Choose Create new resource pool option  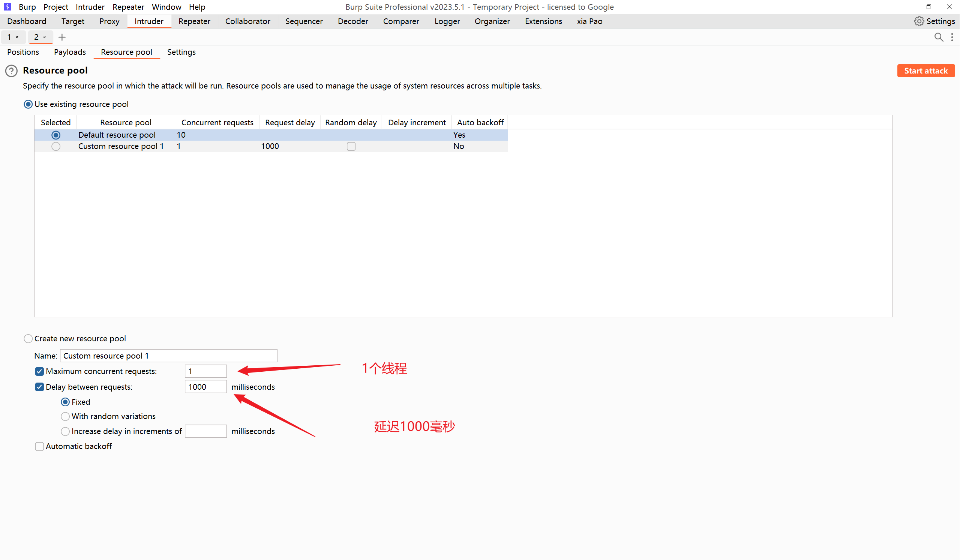pos(28,339)
